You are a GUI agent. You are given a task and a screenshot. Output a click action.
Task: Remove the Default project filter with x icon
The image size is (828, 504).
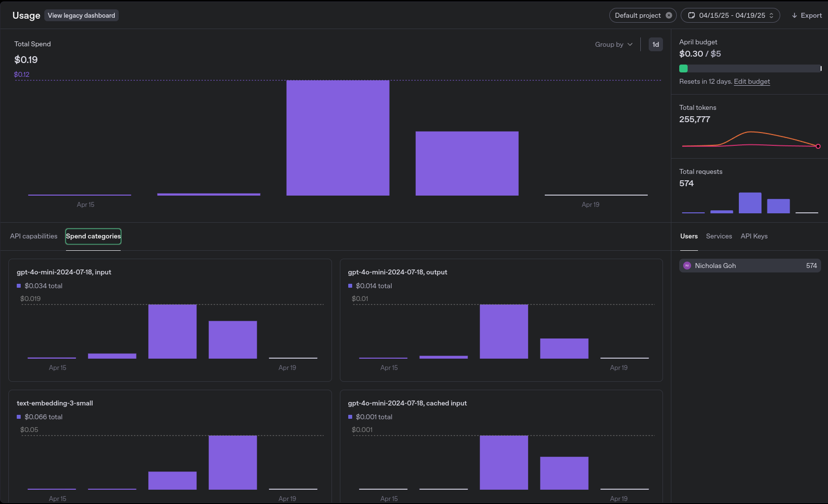pos(668,15)
